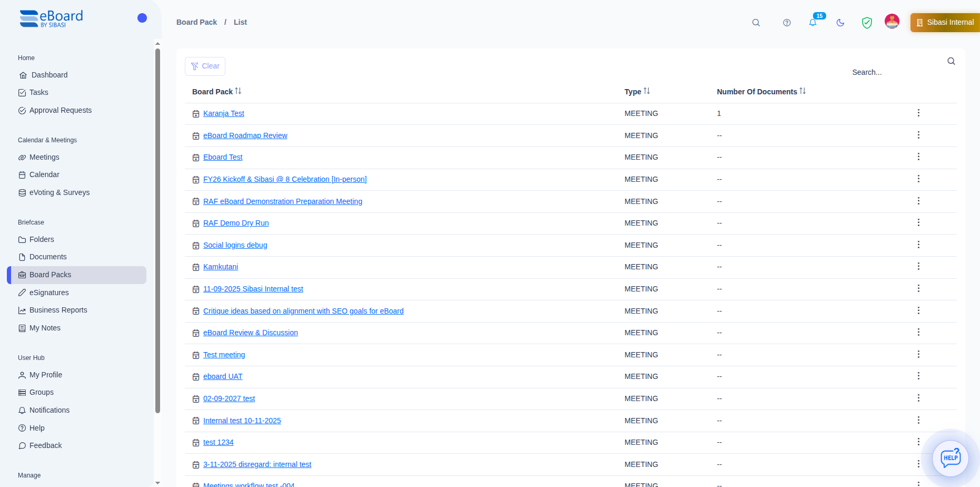Sort by Number Of Documents column
This screenshot has height=487, width=980.
click(803, 91)
